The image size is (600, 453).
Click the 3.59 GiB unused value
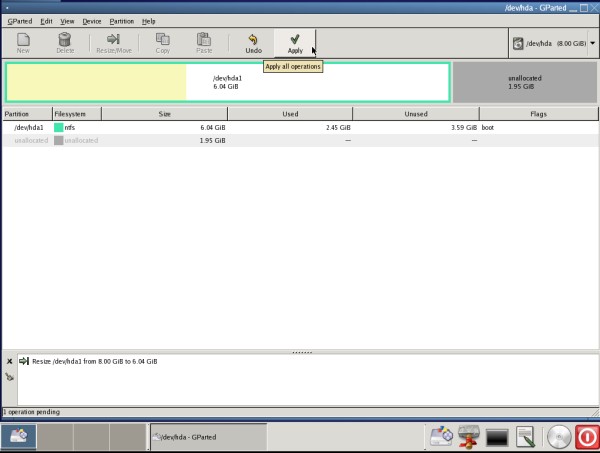[464, 127]
